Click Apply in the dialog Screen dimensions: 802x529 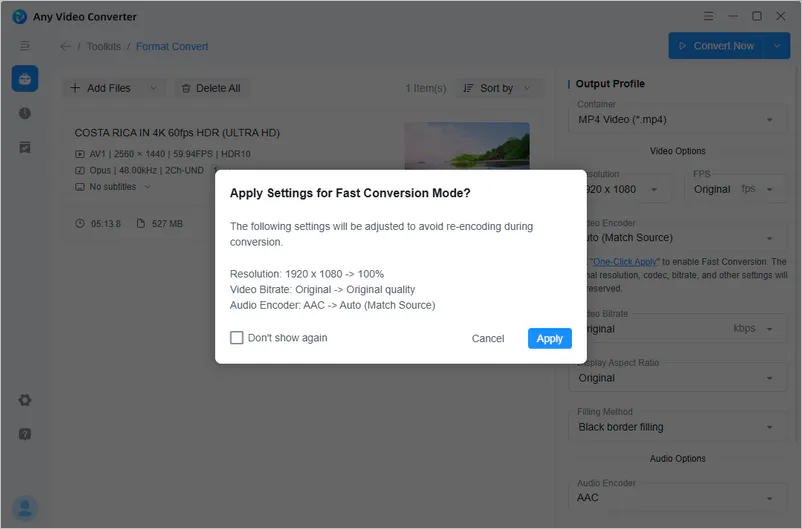tap(549, 338)
